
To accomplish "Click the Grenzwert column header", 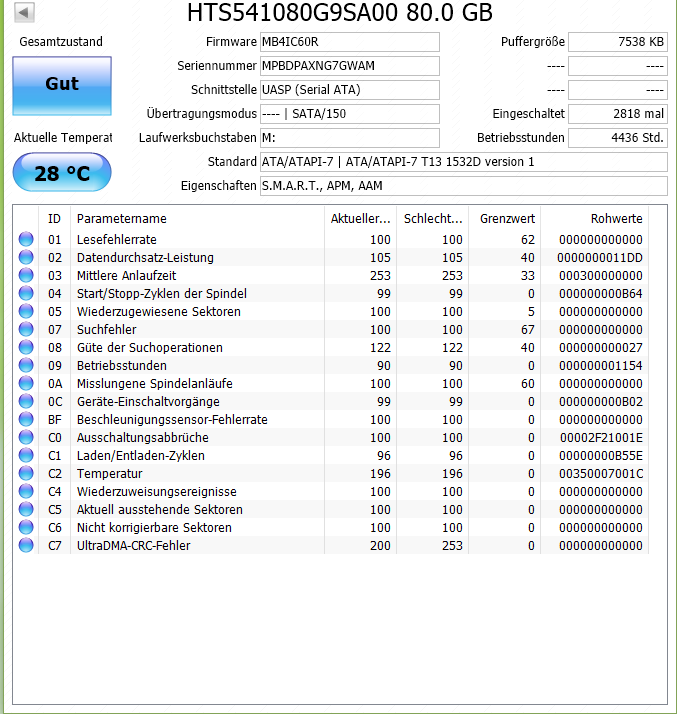I will pos(504,219).
